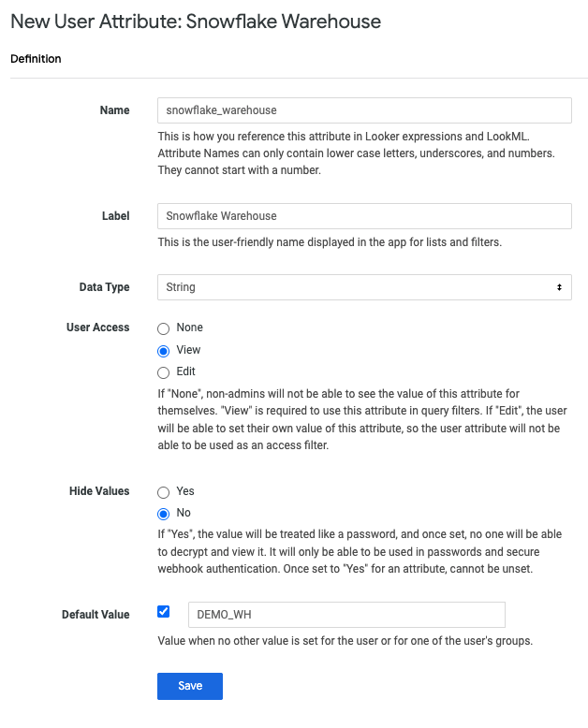
Task: Click the Label text field
Action: [364, 216]
